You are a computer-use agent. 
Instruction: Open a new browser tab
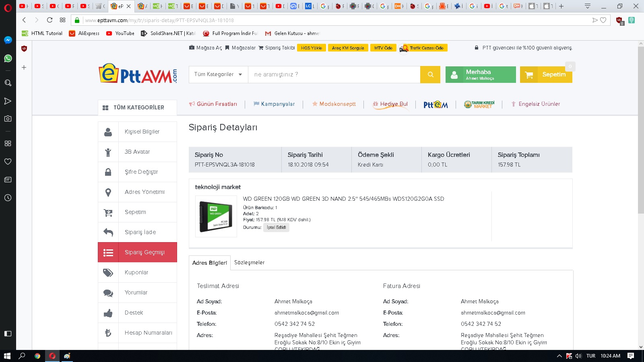tap(561, 6)
